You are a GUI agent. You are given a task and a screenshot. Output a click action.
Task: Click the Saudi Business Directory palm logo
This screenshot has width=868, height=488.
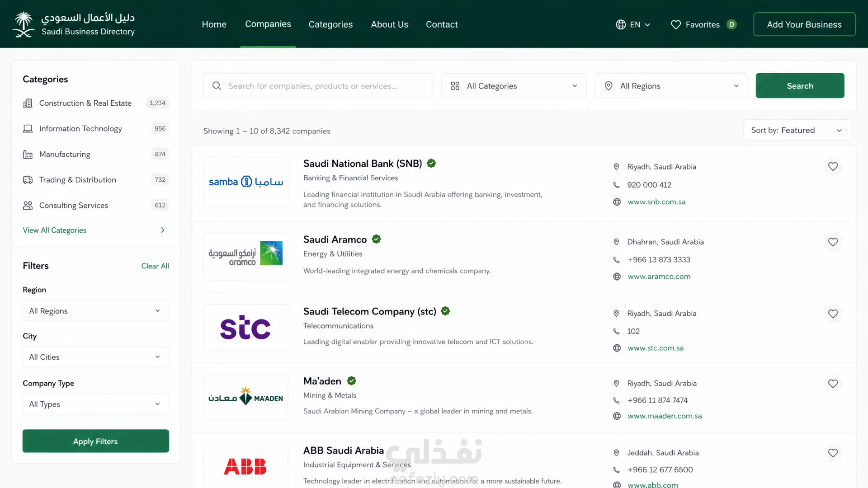tap(24, 24)
